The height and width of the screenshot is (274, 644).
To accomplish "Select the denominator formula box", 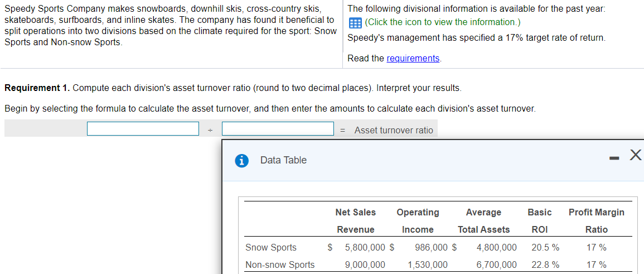I will pos(278,128).
